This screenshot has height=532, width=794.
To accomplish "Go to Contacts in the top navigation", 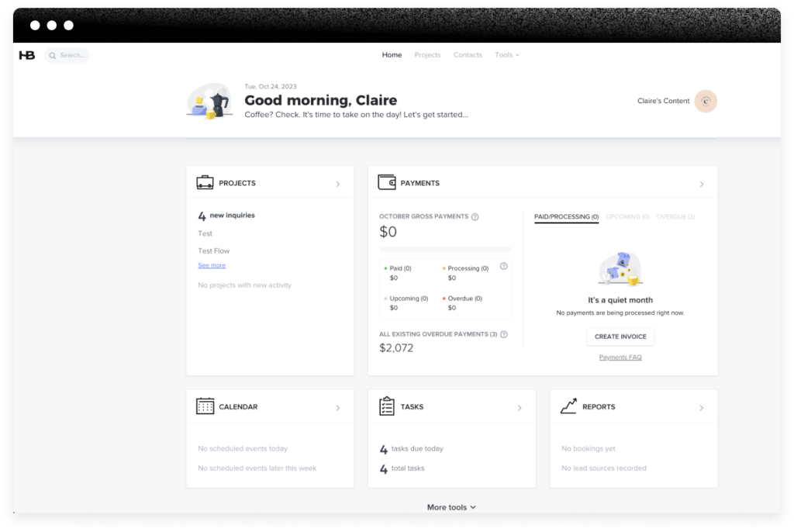I will [x=468, y=55].
